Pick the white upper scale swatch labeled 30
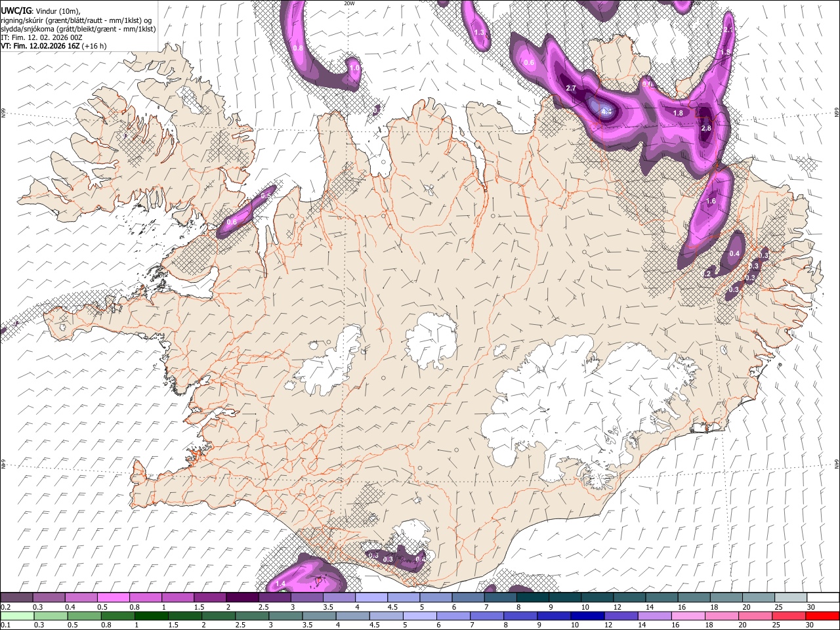This screenshot has height=630, width=840. point(823,597)
